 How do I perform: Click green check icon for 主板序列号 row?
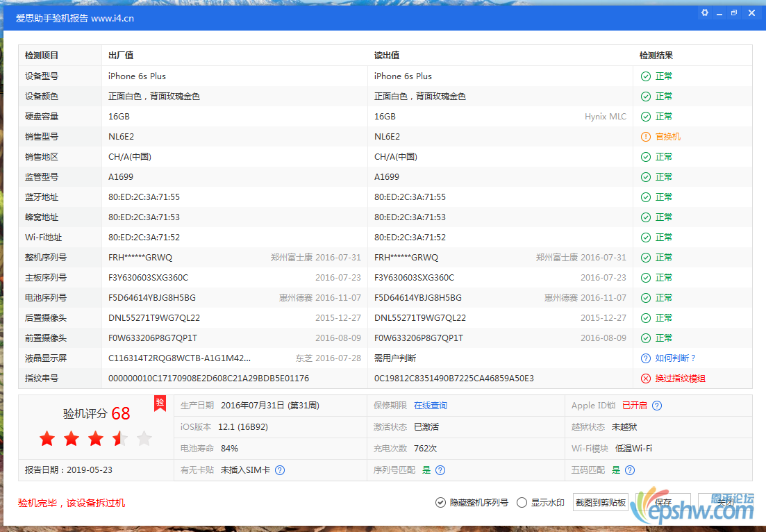(646, 278)
